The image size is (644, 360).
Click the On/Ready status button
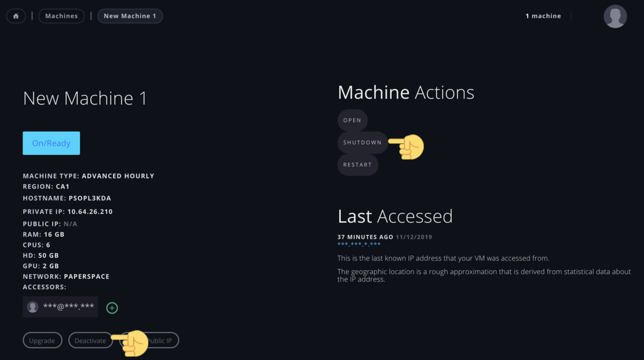(51, 143)
